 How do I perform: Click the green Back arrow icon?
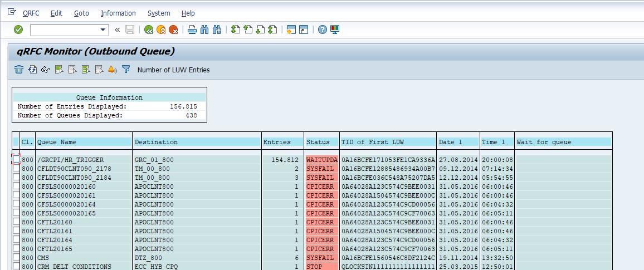(x=149, y=30)
